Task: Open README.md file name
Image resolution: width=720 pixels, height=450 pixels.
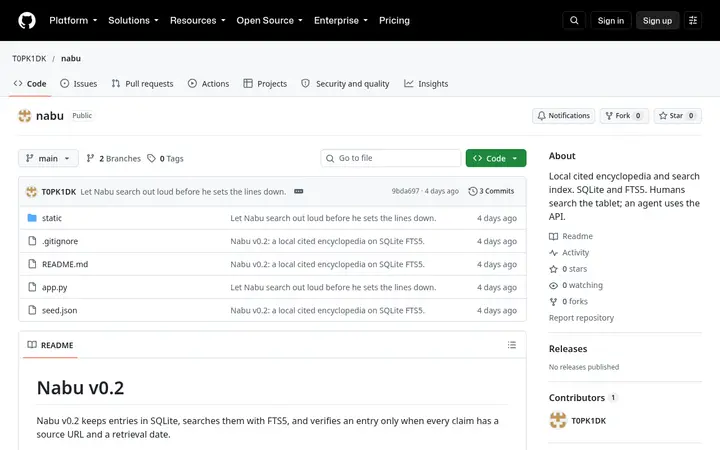Action: (x=65, y=264)
